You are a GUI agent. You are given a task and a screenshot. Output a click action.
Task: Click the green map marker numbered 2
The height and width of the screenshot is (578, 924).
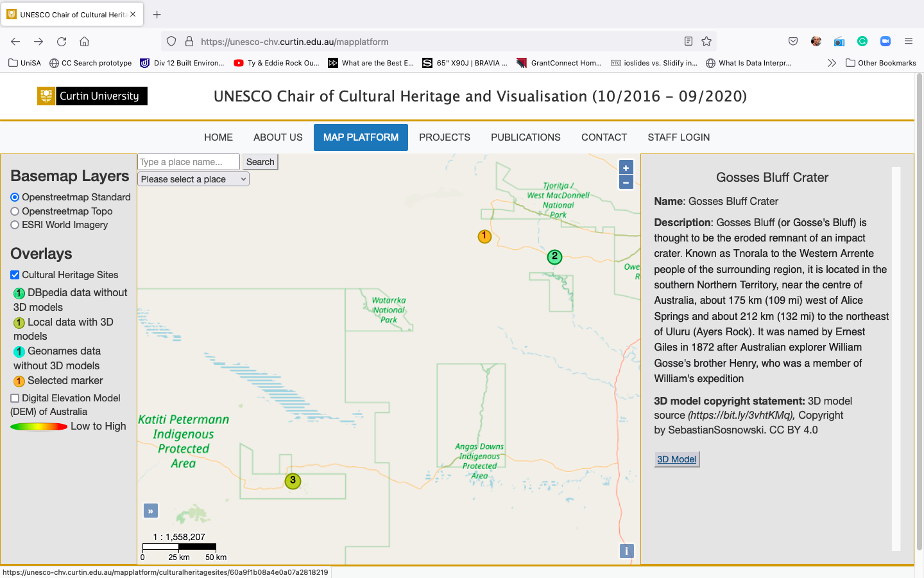pos(554,257)
